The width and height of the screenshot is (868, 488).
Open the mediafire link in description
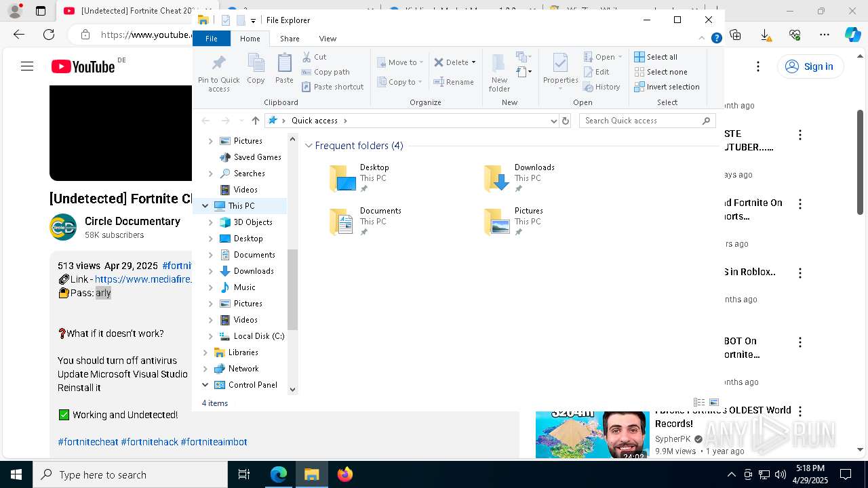[144, 279]
